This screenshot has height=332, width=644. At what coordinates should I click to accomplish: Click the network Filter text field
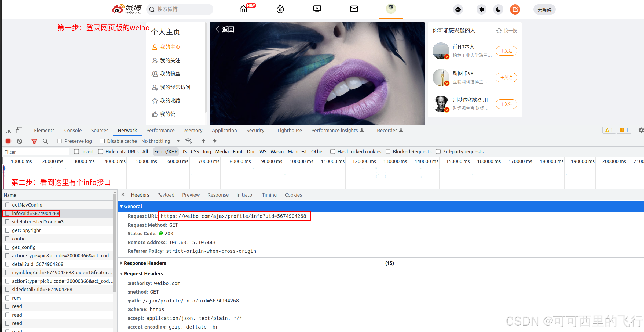(x=35, y=152)
